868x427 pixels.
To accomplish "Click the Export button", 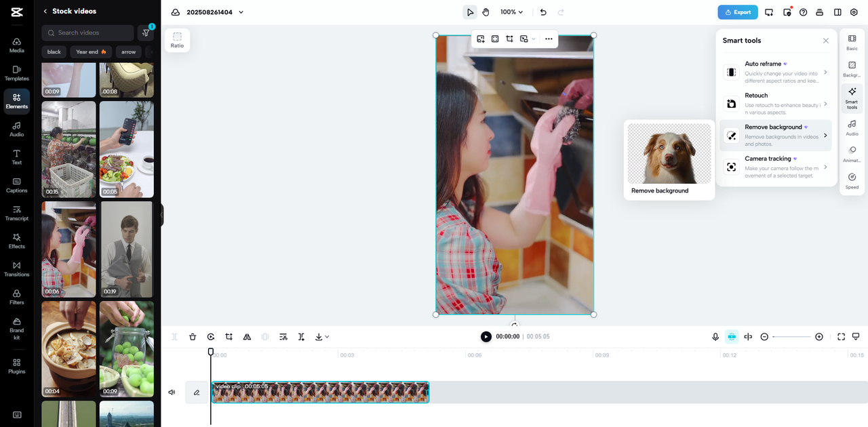I will point(738,12).
